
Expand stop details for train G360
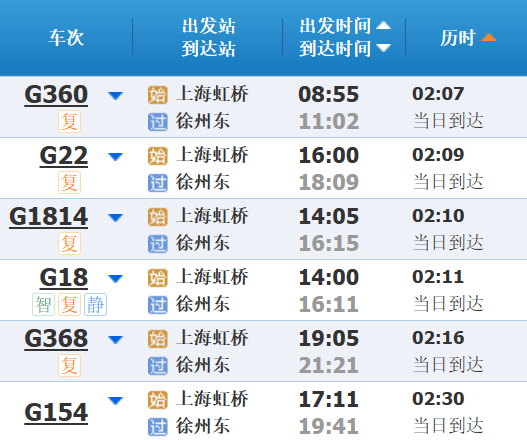click(x=115, y=96)
